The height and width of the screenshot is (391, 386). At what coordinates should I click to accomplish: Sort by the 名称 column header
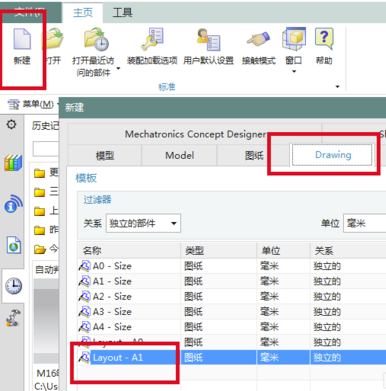tap(129, 251)
